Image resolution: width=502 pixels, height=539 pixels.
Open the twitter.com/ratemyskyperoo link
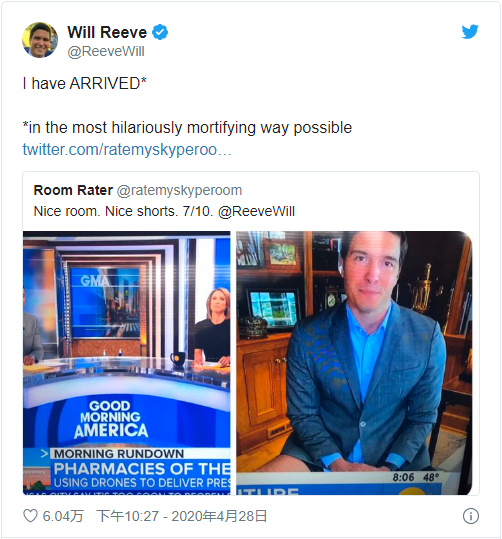(x=127, y=150)
